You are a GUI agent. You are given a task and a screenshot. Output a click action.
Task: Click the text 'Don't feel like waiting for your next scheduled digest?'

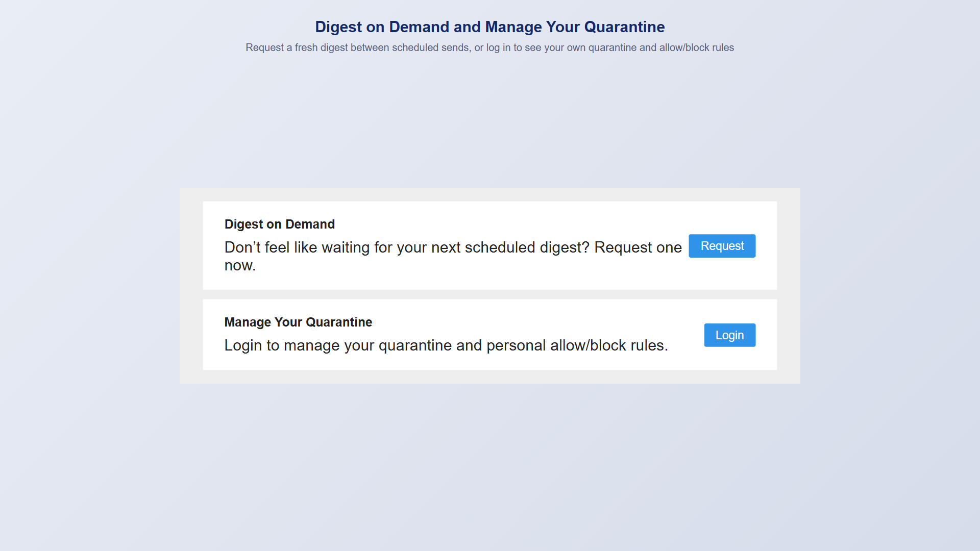[x=407, y=247]
